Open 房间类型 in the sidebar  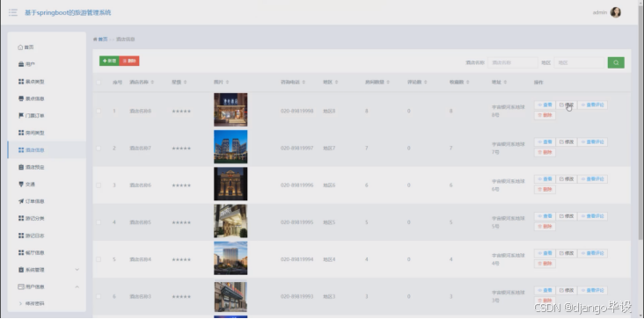[x=47, y=133]
